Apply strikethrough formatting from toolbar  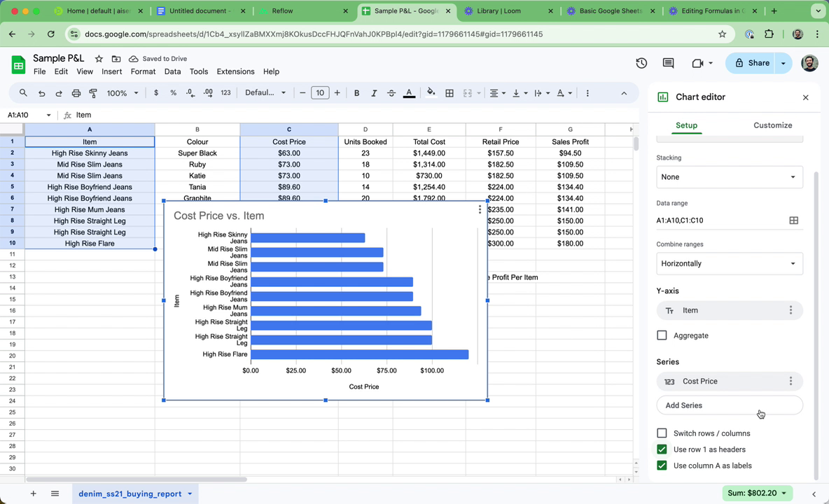tap(391, 93)
